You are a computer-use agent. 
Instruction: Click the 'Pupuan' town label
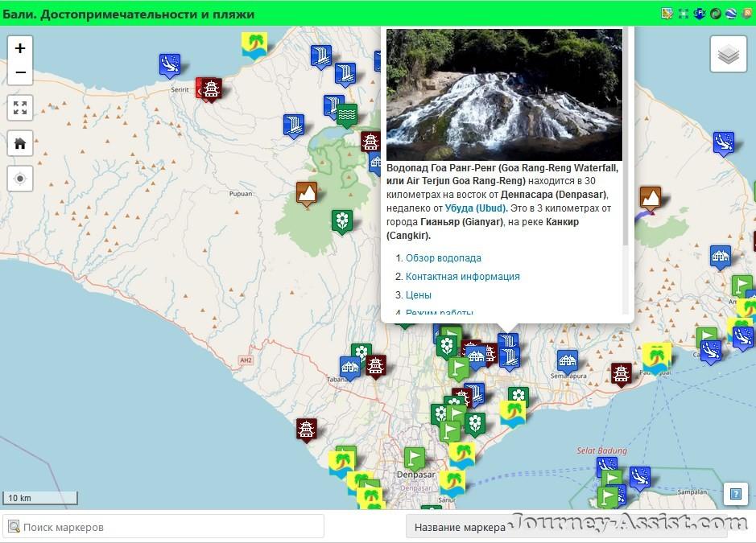(240, 194)
